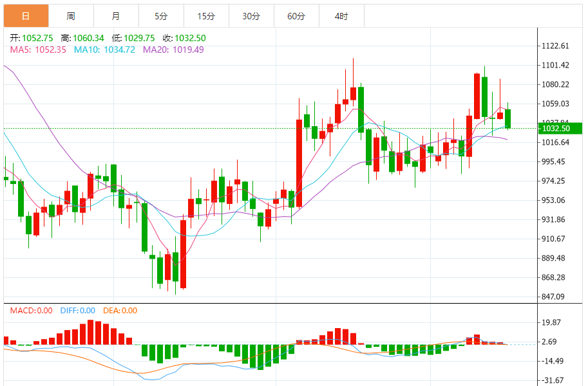The image size is (588, 386).
Task: Click the 高: 1060.34 high price value
Action: tap(82, 38)
